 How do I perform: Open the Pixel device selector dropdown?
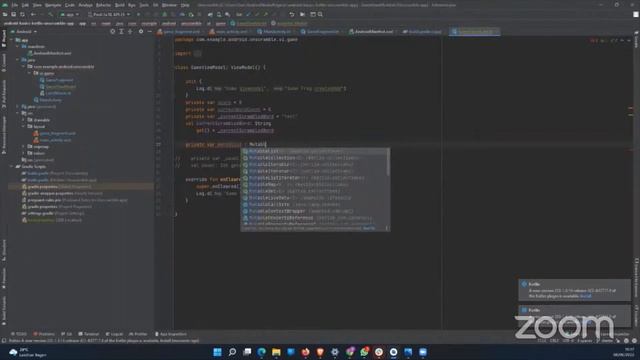109,14
